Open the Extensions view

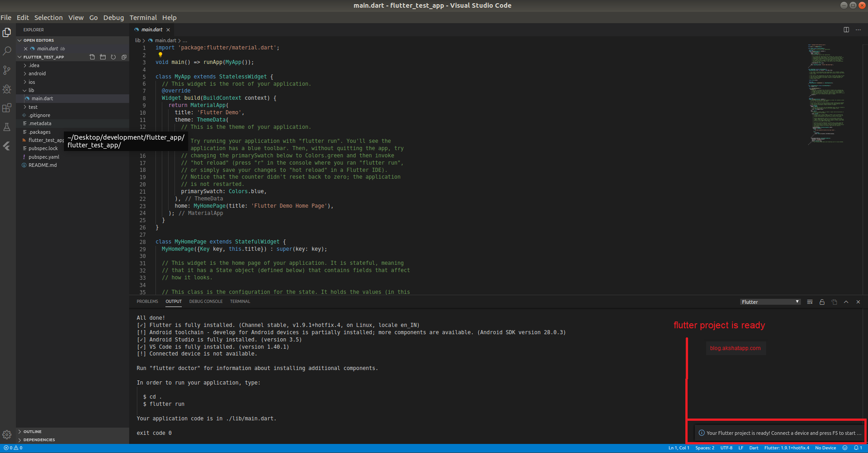tap(7, 108)
